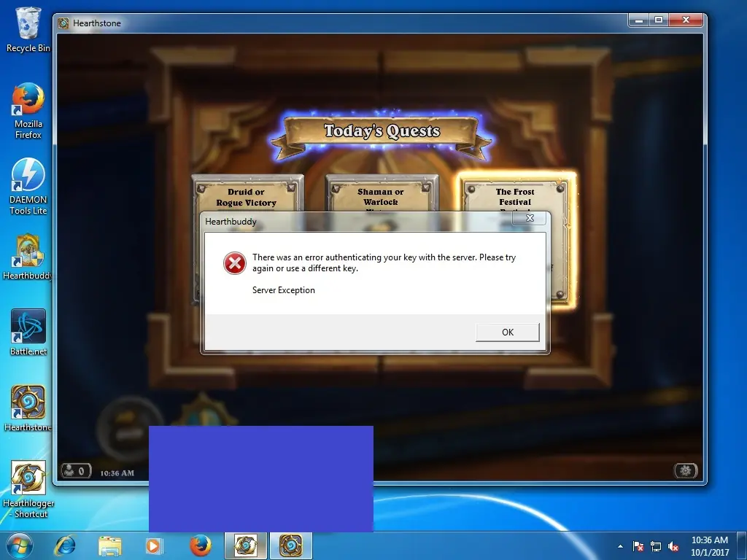Maximize the Hearthstone window
This screenshot has height=560, width=747.
coord(659,20)
